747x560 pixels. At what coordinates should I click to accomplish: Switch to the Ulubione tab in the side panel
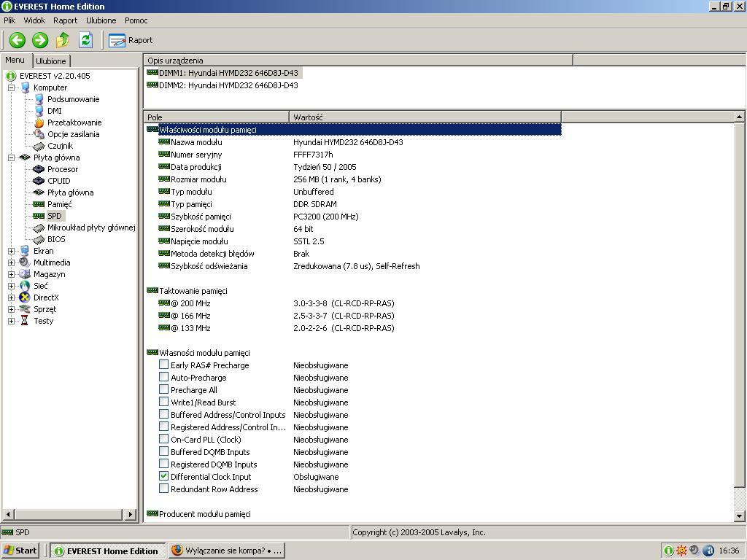[51, 61]
